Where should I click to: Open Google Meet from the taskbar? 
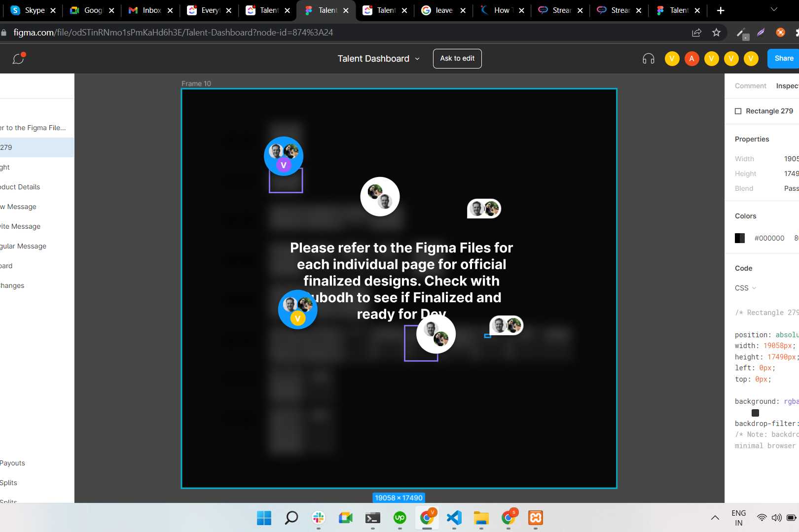tap(346, 518)
